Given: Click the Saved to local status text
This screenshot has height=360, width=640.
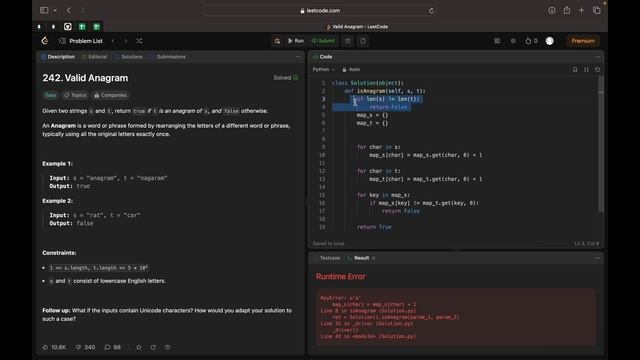Looking at the screenshot, I should click(328, 244).
